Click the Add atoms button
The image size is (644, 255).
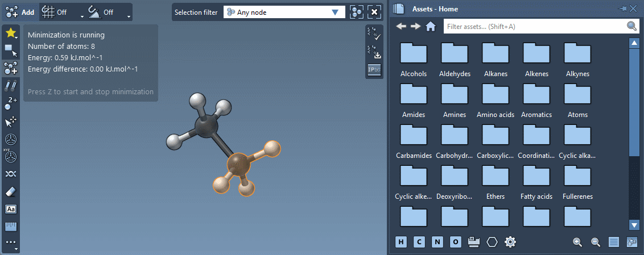click(19, 12)
